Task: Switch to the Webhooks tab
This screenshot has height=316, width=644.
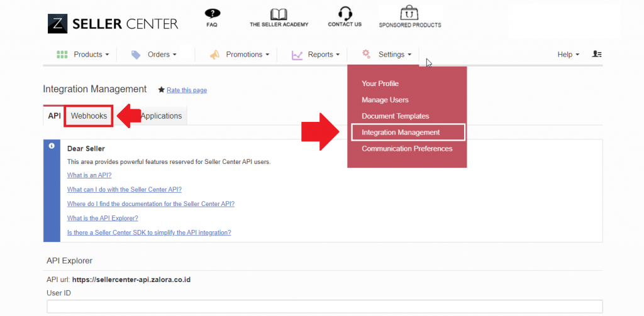Action: (89, 116)
